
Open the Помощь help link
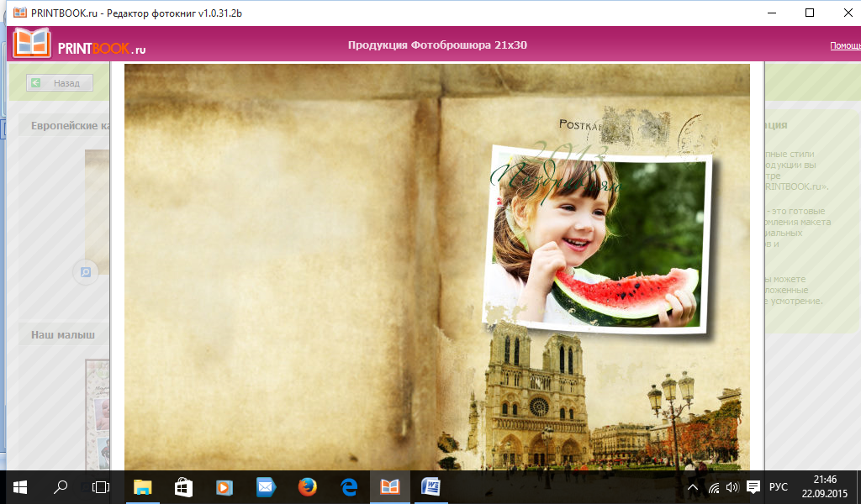tap(845, 46)
